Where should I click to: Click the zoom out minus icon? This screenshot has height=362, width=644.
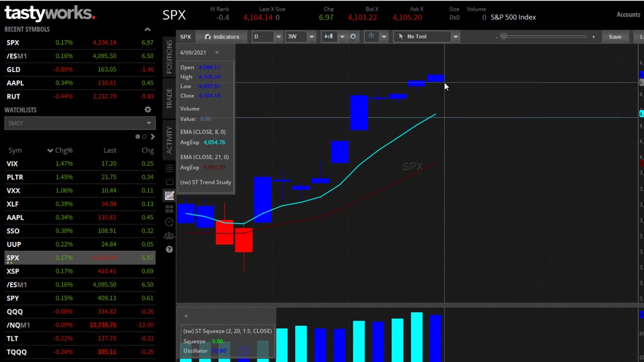(497, 37)
